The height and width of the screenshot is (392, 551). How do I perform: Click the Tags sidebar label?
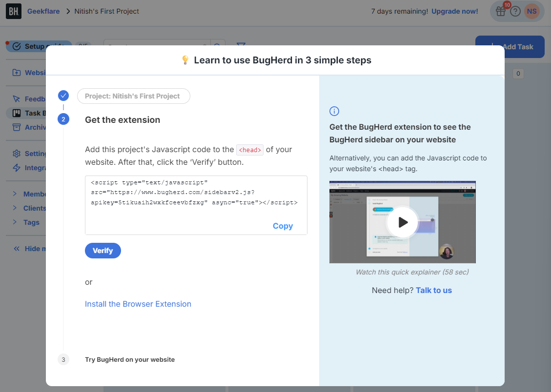coord(31,222)
